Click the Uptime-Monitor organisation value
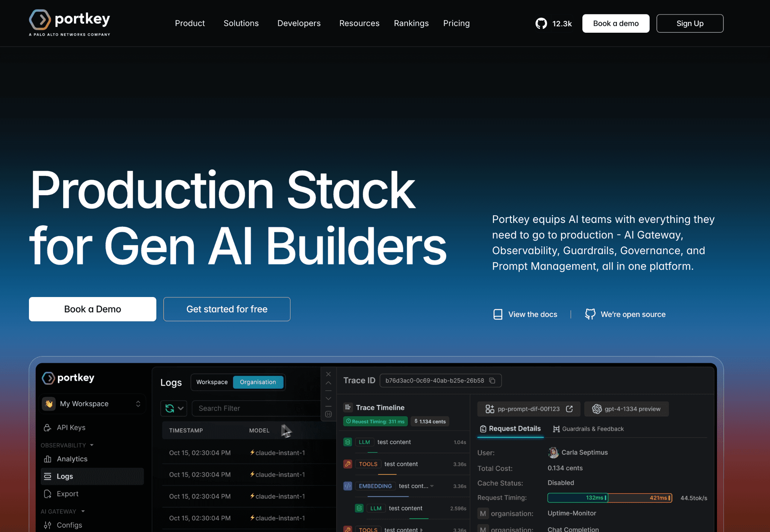The image size is (770, 532). tap(572, 513)
